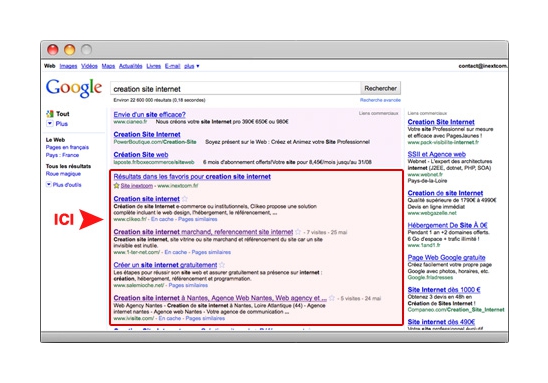Click the yellow minimize window button
This screenshot has width=548, height=383.
pyautogui.click(x=70, y=50)
